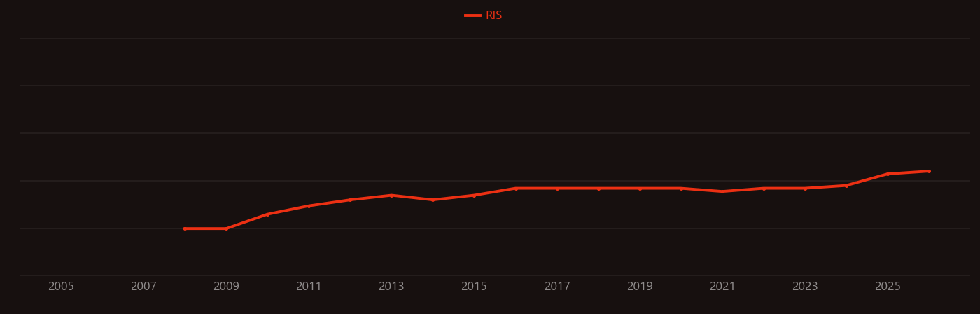Image resolution: width=980 pixels, height=314 pixels.
Task: Select the RIS data point at 2023
Action: coord(805,189)
